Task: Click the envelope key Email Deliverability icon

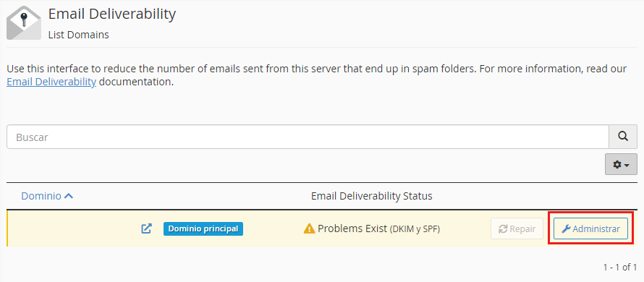Action: (x=24, y=22)
